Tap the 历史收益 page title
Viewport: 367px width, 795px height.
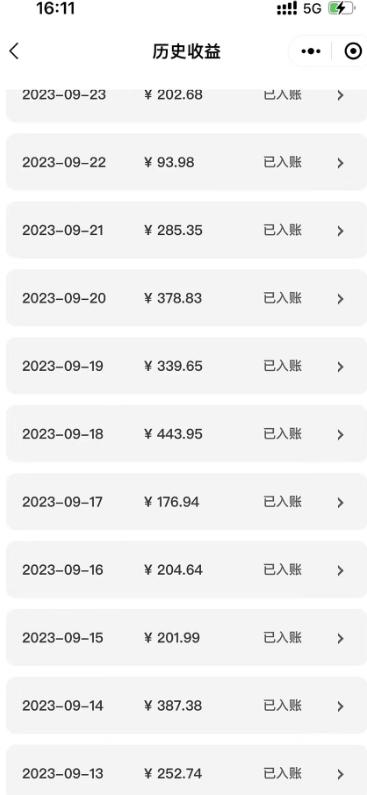coord(187,51)
